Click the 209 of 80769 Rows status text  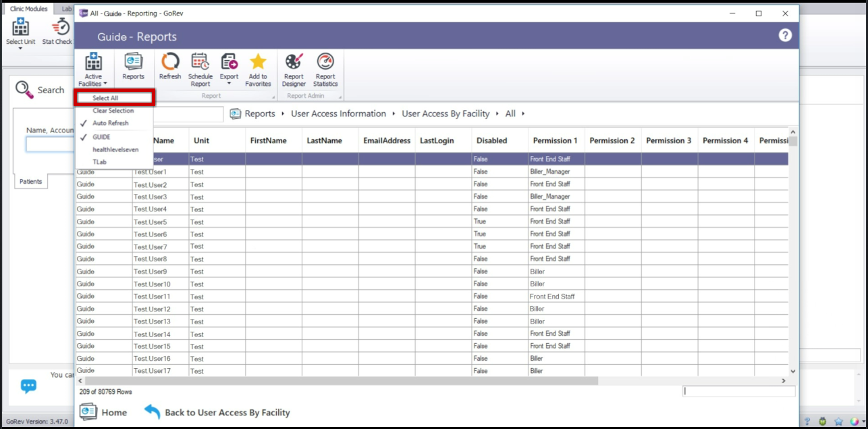pyautogui.click(x=106, y=392)
